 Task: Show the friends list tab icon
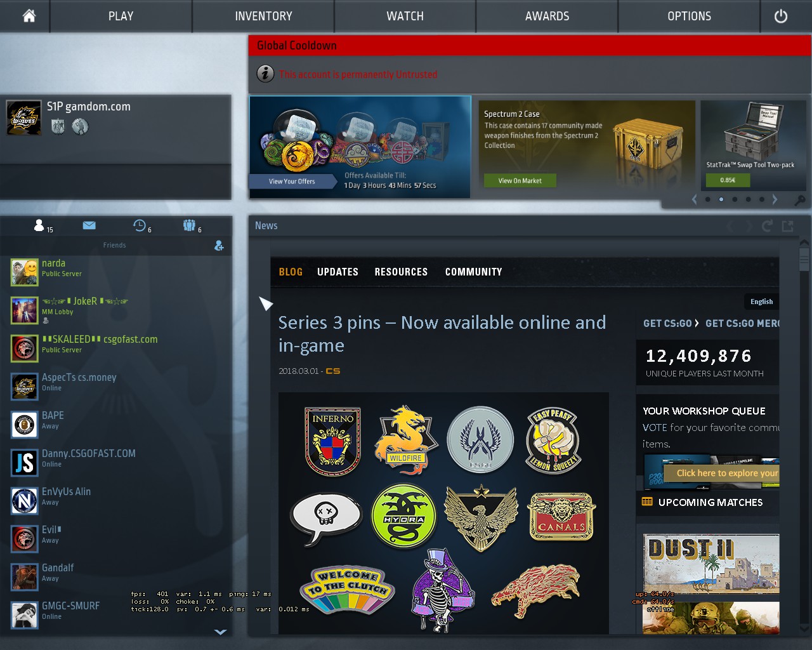[x=39, y=225]
